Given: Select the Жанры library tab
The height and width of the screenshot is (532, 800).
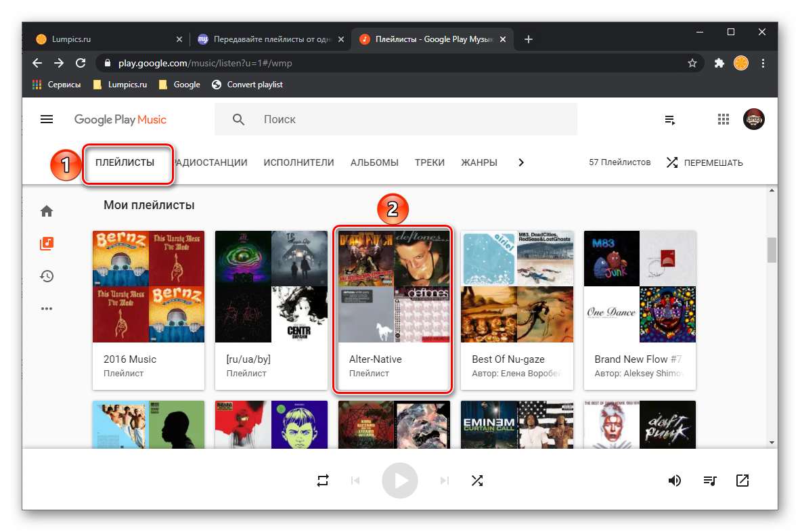Looking at the screenshot, I should coord(479,162).
